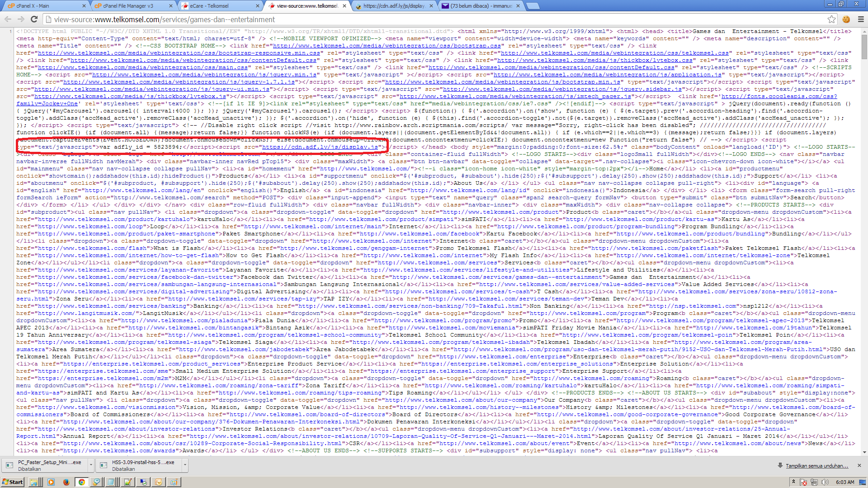The height and width of the screenshot is (488, 868).
Task: Open the network tray icon
Action: (x=814, y=482)
